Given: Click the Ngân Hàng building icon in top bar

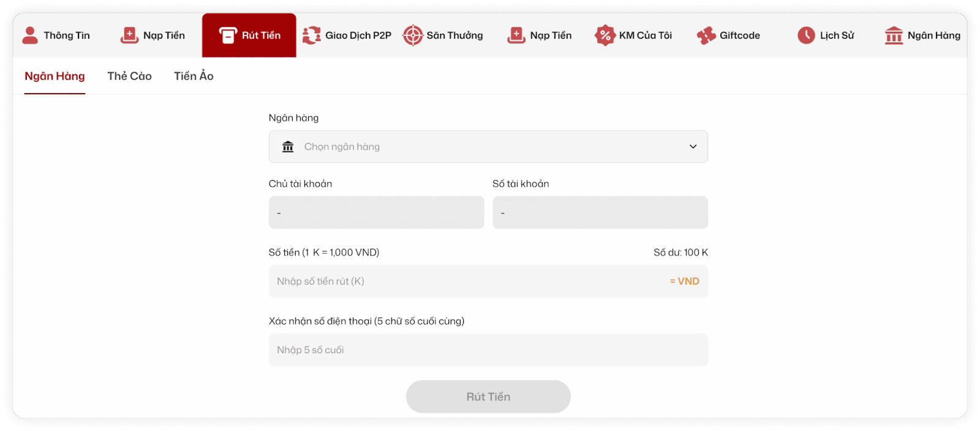Looking at the screenshot, I should 894,36.
